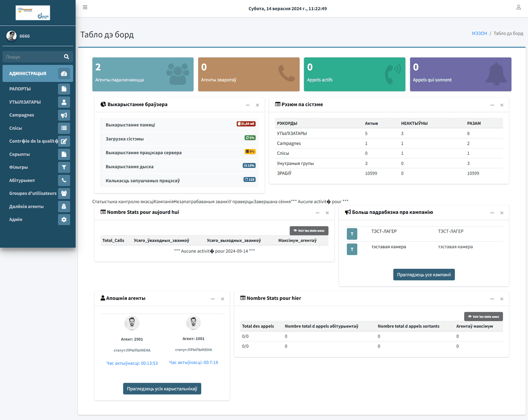Click the Праглядзець усе кампаніі button
The image size is (528, 420).
(424, 274)
